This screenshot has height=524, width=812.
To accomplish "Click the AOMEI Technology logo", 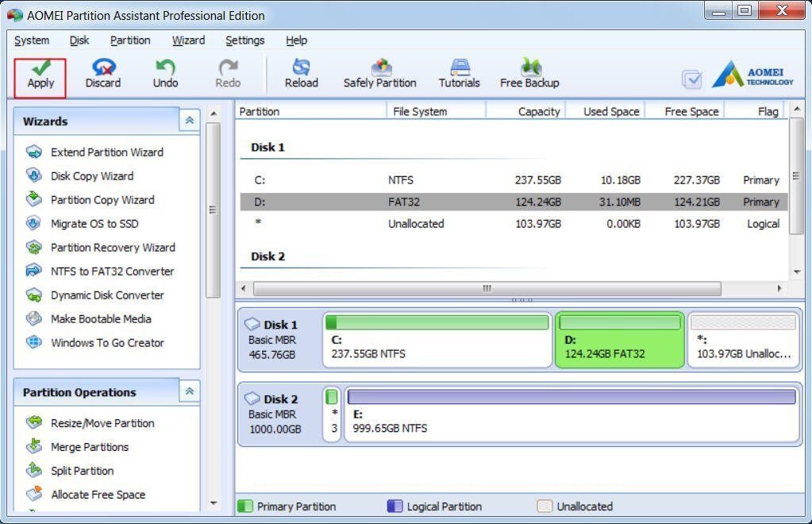I will (x=752, y=74).
